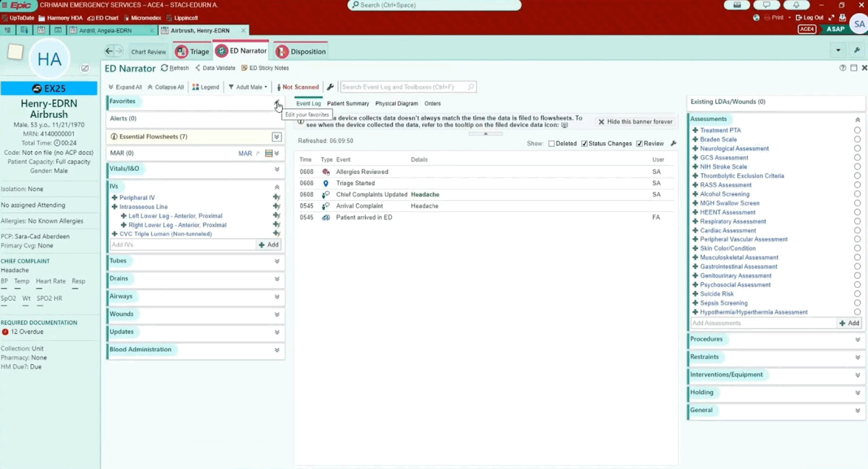Click the Add button for assessments

pos(848,323)
